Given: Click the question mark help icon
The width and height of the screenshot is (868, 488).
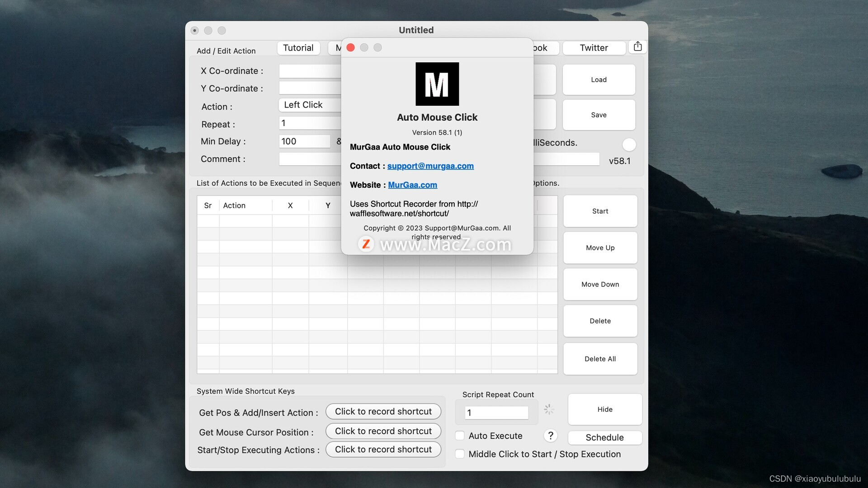Looking at the screenshot, I should click(550, 436).
